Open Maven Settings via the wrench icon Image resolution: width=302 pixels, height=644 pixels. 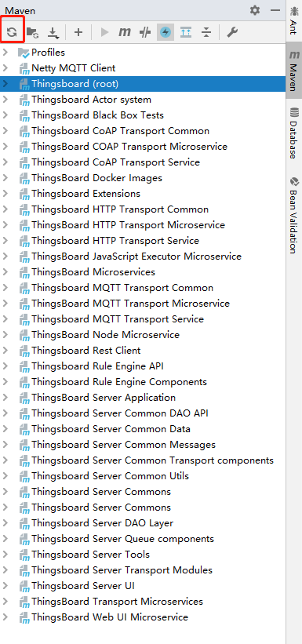(x=232, y=32)
